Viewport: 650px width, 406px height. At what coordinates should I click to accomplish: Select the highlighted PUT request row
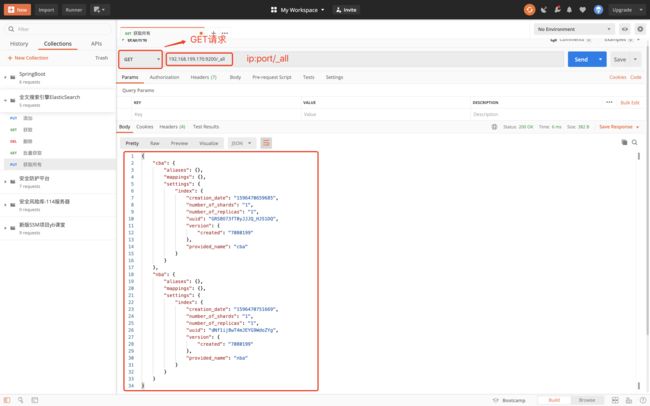tap(60, 165)
